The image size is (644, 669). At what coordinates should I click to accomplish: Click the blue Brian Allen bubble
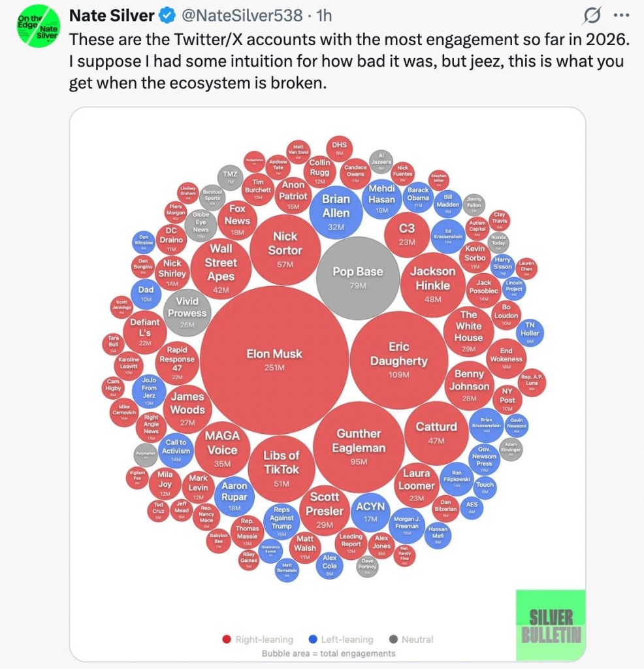pos(336,210)
